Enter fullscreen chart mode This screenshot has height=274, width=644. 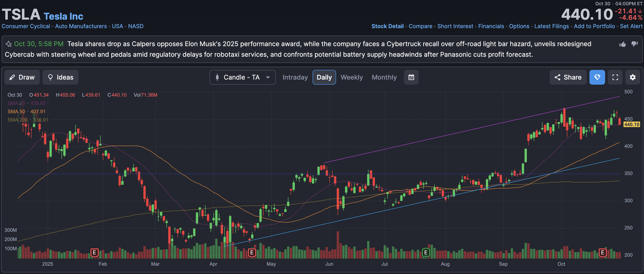pyautogui.click(x=615, y=77)
